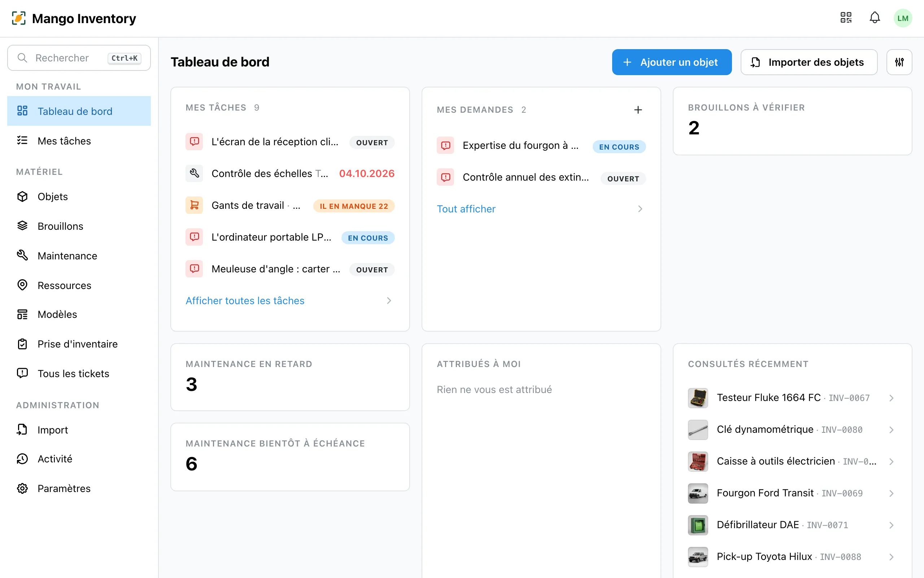Click the dashboard customize sliders icon
This screenshot has width=924, height=578.
899,62
